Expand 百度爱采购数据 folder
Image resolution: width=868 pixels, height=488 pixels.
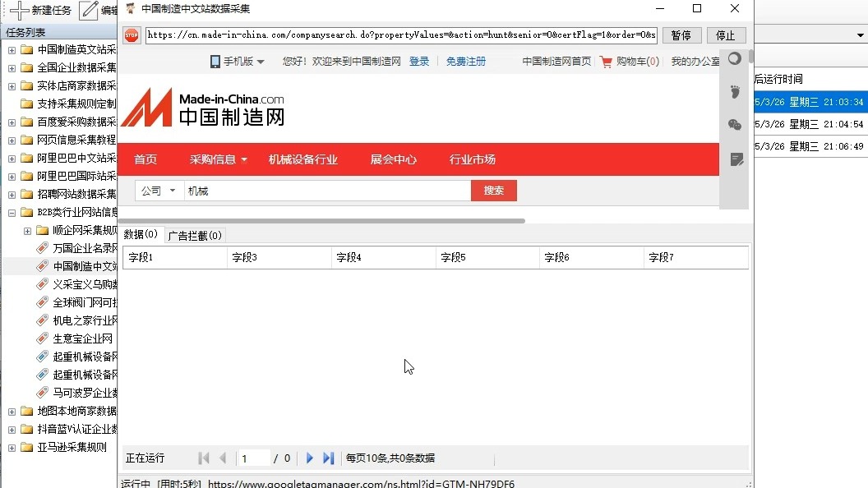(x=12, y=122)
